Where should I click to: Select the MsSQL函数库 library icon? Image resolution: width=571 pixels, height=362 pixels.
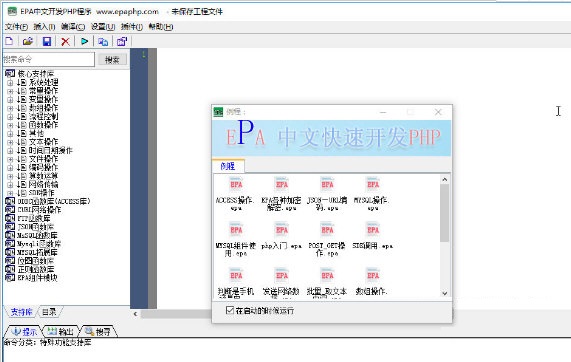click(10, 235)
